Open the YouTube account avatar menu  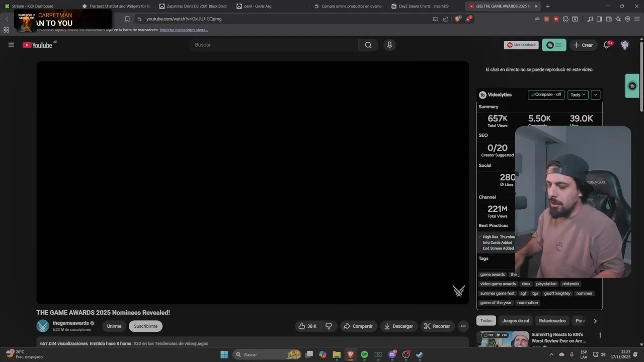[625, 45]
